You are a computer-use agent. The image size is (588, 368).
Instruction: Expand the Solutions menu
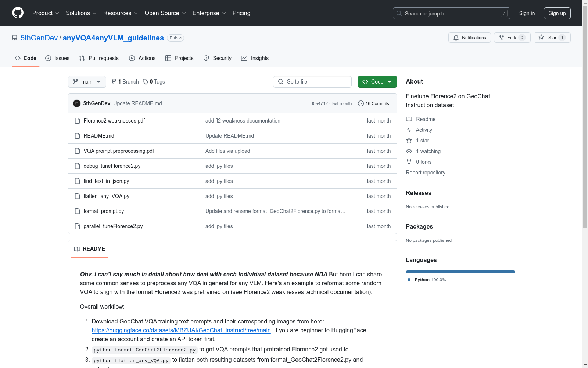coord(81,13)
